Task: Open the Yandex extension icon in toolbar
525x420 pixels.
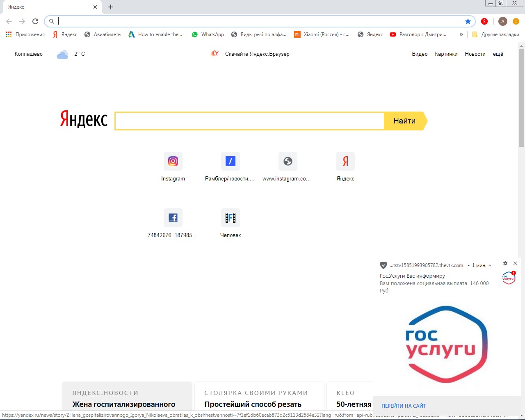Action: pos(484,21)
